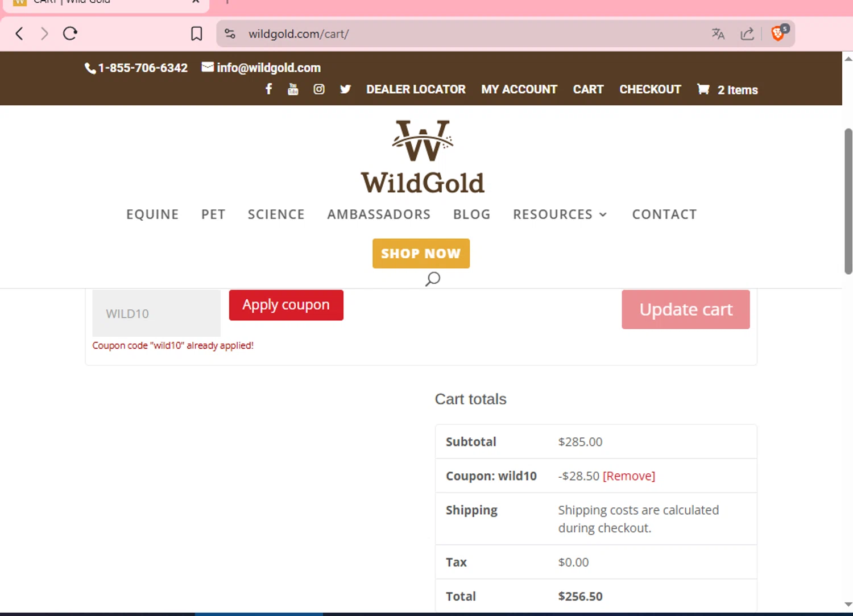Click the info@wildgold.com email link
The image size is (853, 616).
coord(268,68)
